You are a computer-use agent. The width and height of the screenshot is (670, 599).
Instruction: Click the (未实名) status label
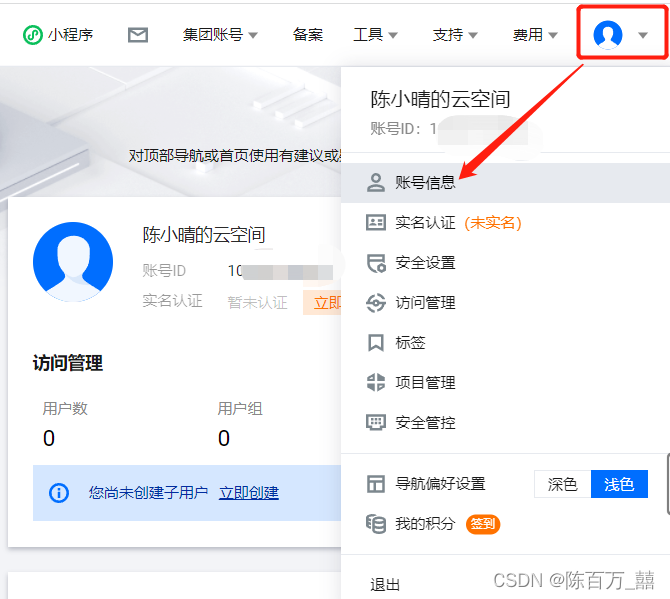(493, 223)
